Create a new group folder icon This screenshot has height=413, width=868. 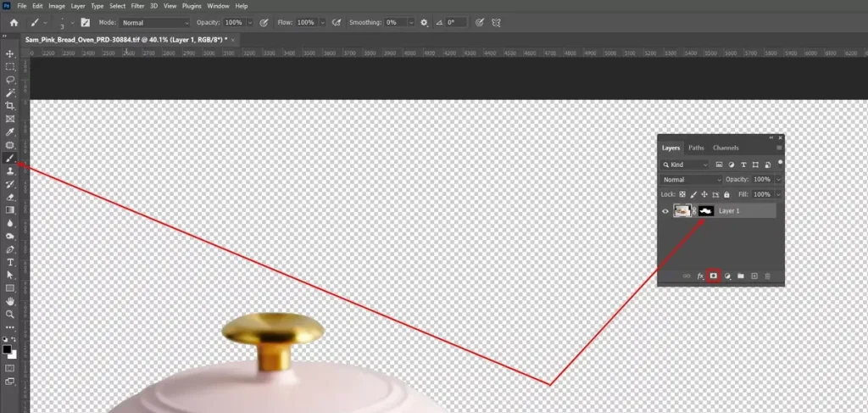click(741, 276)
